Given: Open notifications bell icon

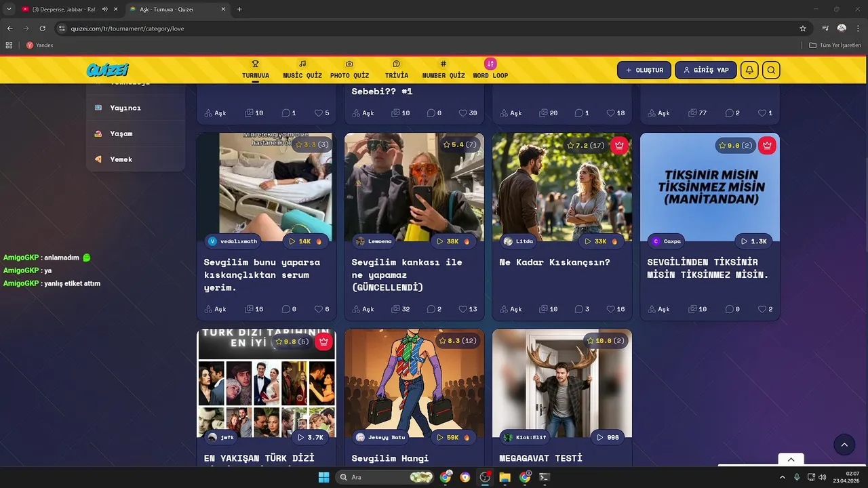Looking at the screenshot, I should [x=749, y=70].
